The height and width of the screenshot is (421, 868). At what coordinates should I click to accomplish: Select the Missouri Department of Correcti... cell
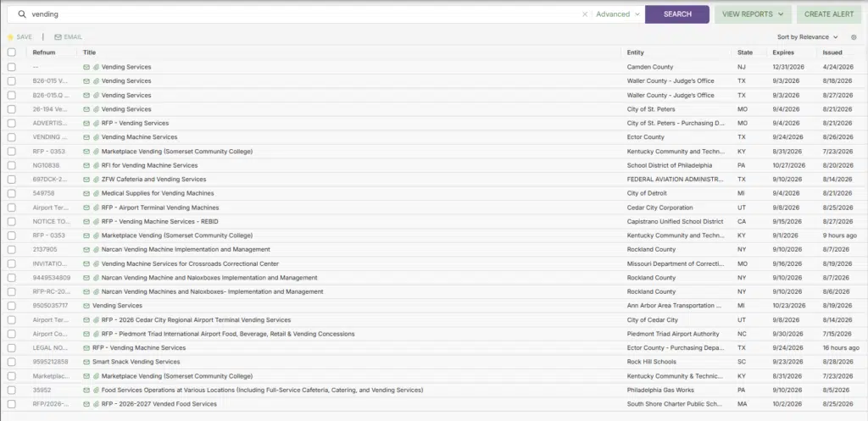pyautogui.click(x=676, y=264)
